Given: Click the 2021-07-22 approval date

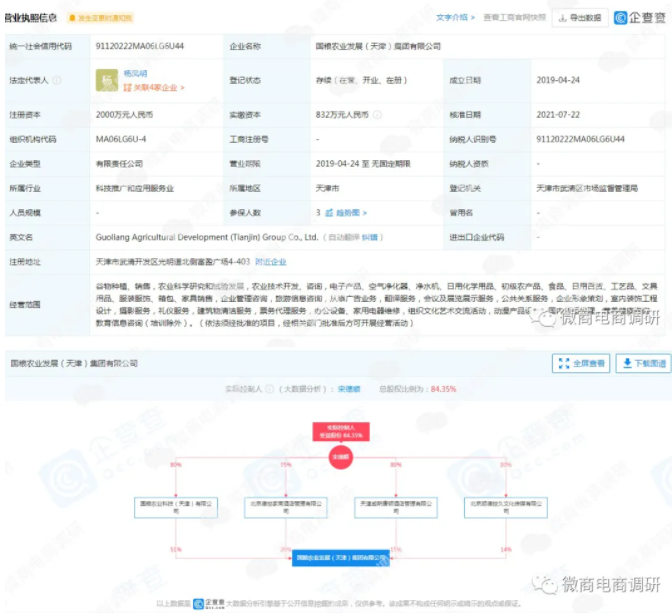Looking at the screenshot, I should pos(558,114).
